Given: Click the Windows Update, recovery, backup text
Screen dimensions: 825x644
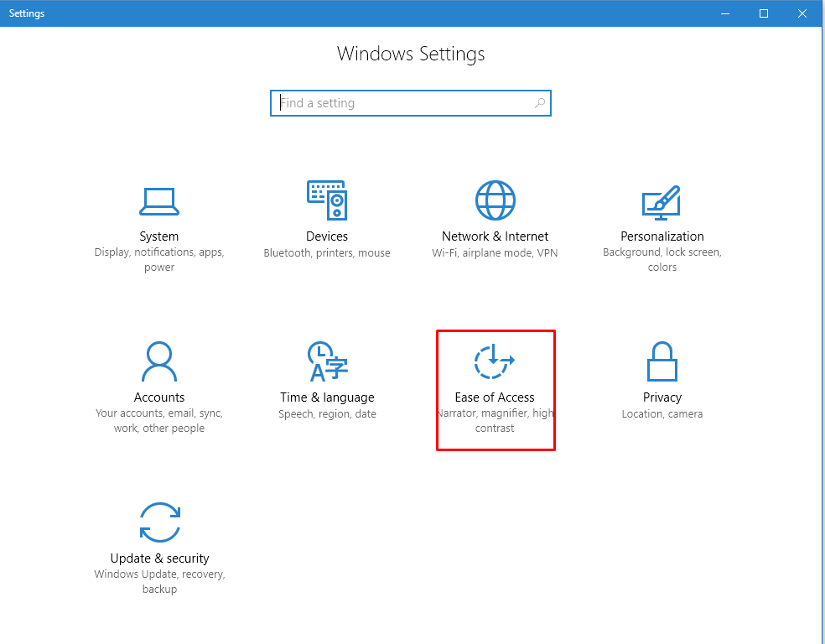Looking at the screenshot, I should [x=159, y=581].
